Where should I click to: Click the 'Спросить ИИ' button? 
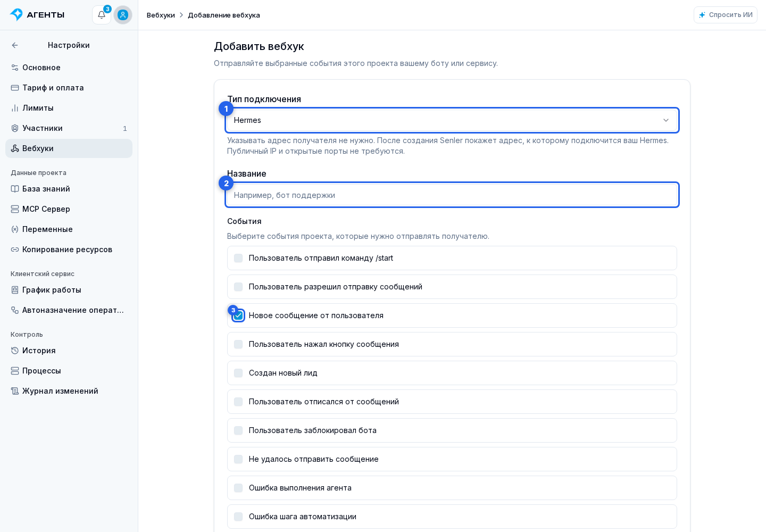click(x=726, y=15)
